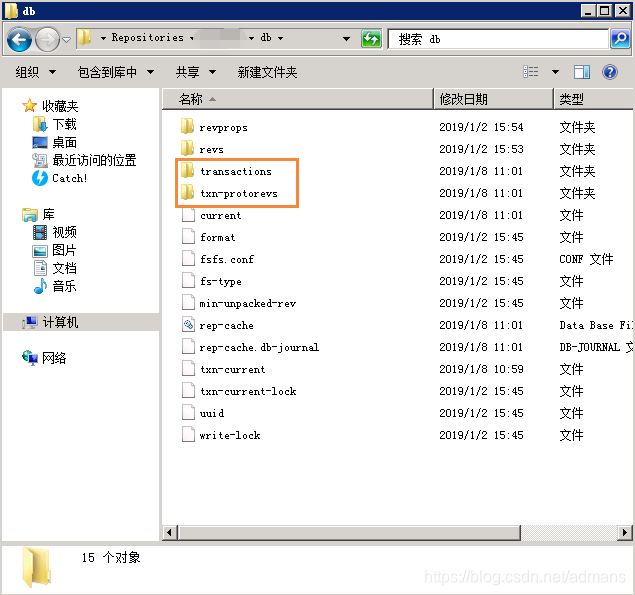
Task: Select the rep-cache database file icon
Action: [x=188, y=324]
